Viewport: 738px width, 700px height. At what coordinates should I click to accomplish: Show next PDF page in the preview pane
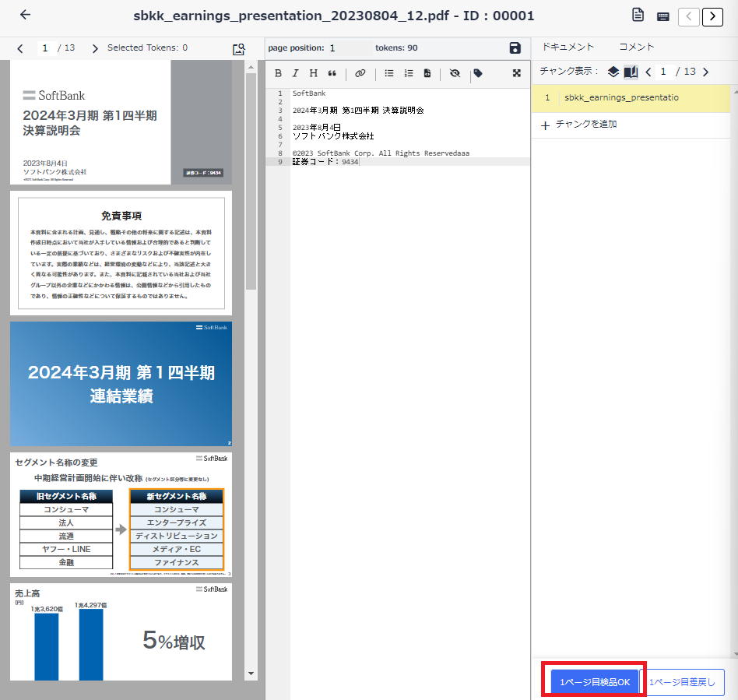(95, 48)
